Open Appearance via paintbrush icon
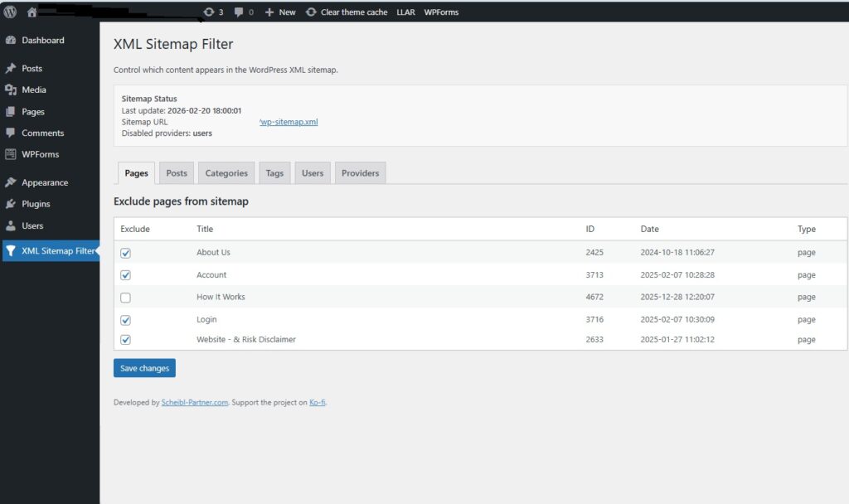Screen dimensions: 849x504 [x=11, y=182]
